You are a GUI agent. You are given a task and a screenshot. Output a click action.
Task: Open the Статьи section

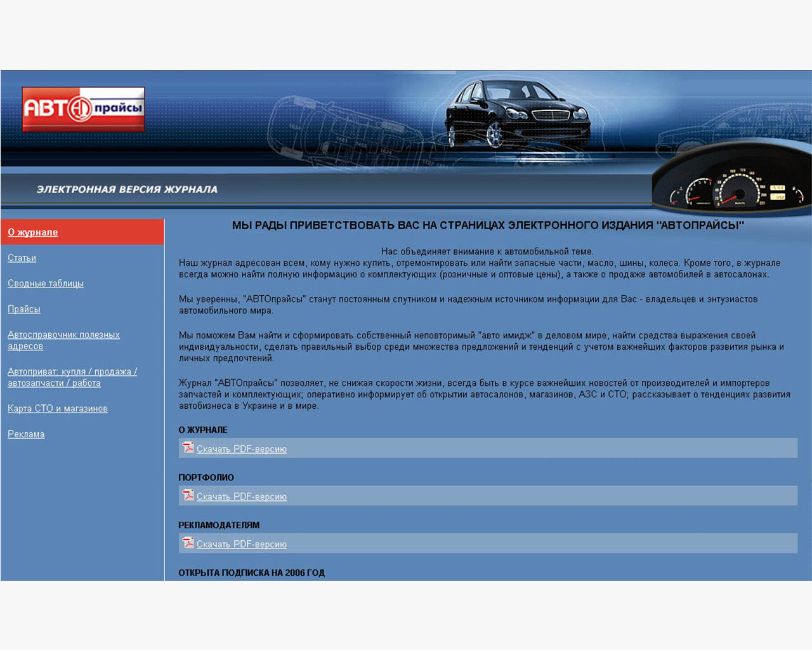coord(22,258)
